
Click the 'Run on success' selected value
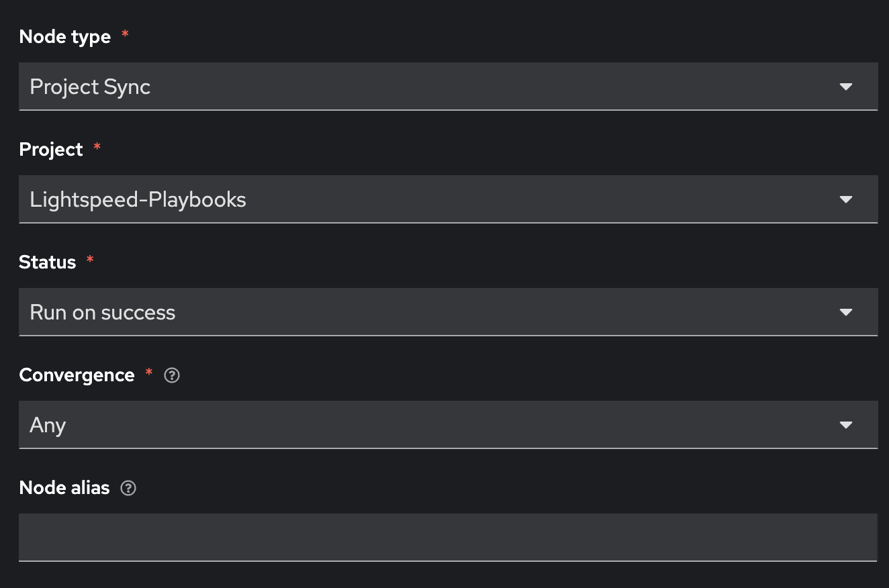coord(103,313)
